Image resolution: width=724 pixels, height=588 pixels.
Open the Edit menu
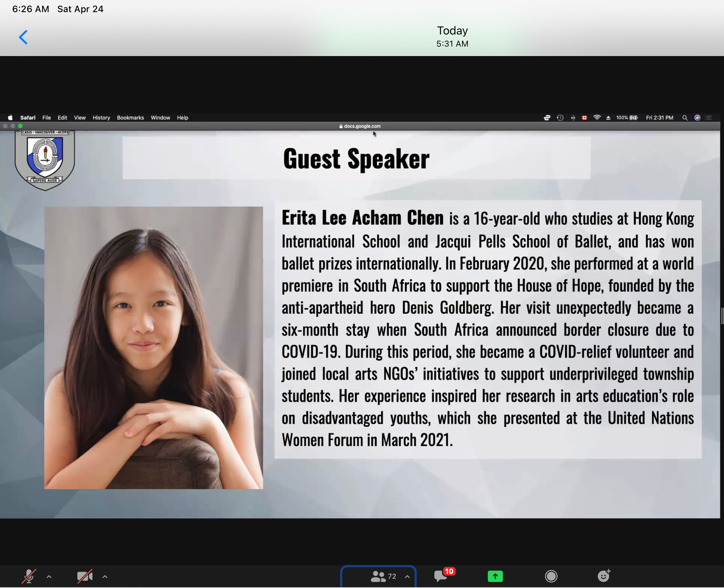click(x=63, y=118)
